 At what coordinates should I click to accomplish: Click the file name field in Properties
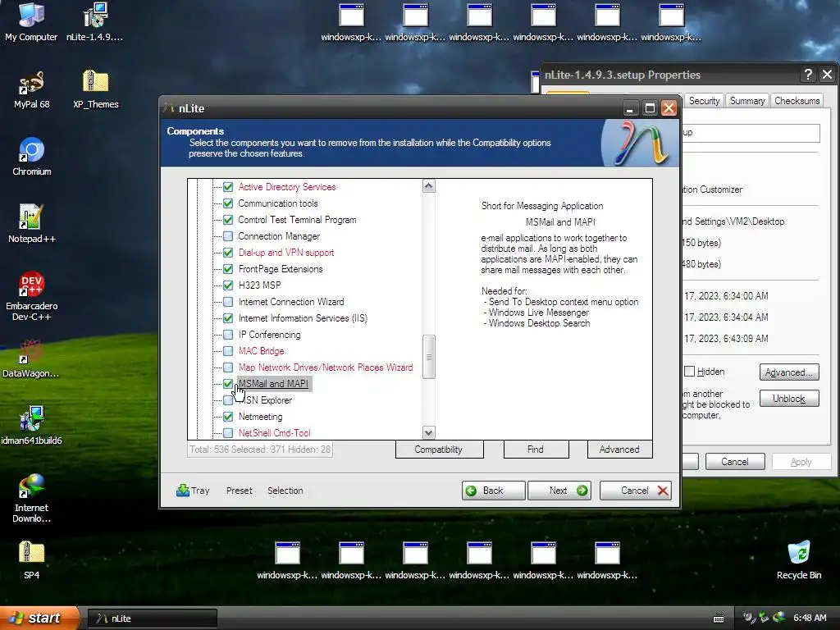tap(750, 133)
